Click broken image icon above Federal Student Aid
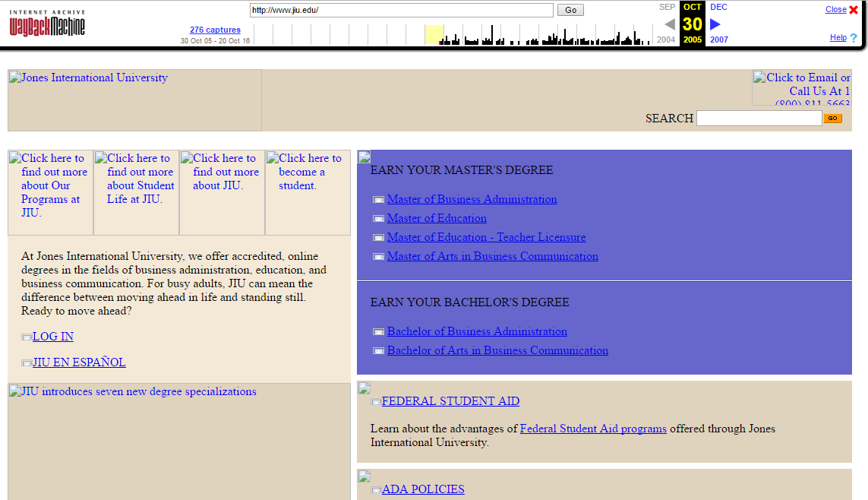Screen dimensions: 868x500 pos(365,388)
